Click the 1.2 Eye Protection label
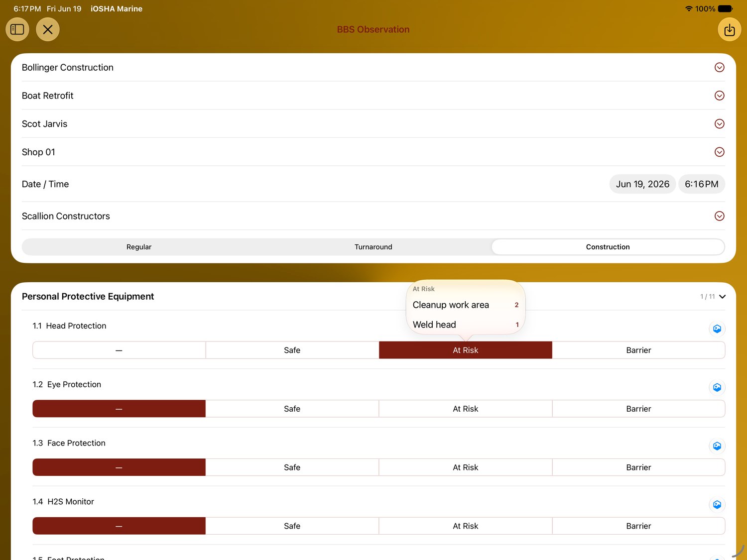Screen dimensions: 747x560 [x=67, y=385]
